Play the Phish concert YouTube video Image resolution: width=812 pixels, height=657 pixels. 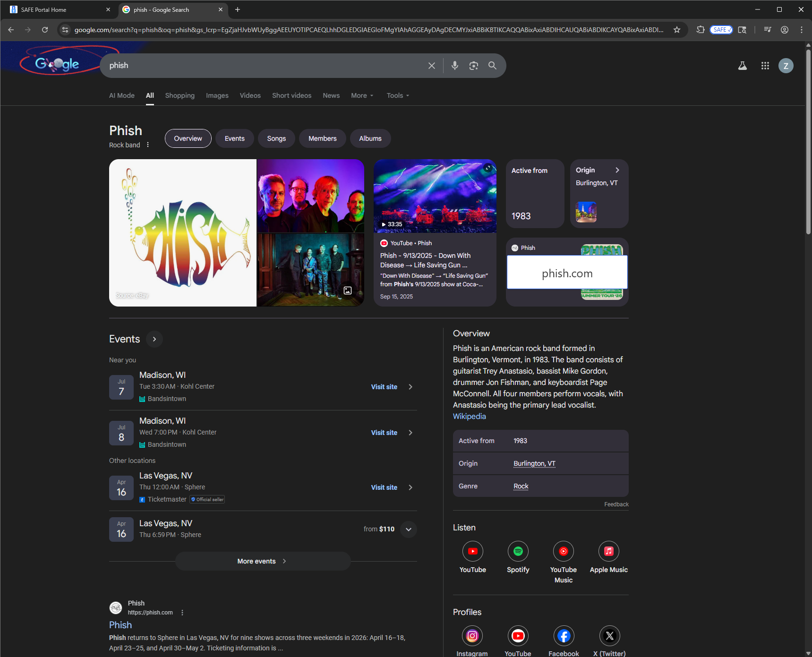(x=435, y=196)
